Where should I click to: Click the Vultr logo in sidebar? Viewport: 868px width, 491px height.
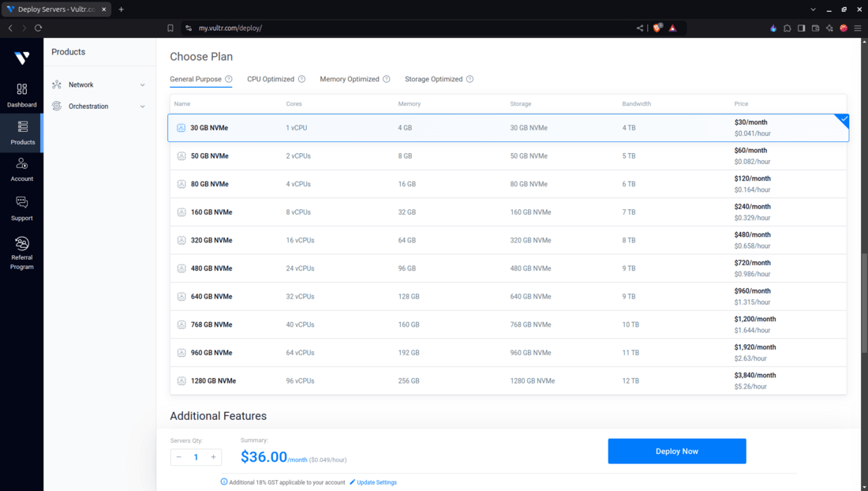[21, 58]
